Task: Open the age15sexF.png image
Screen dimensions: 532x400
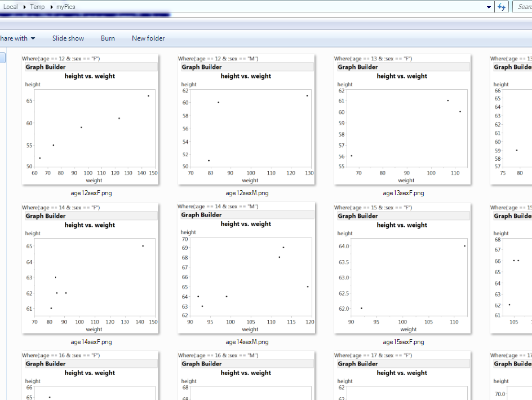Action: pos(402,267)
